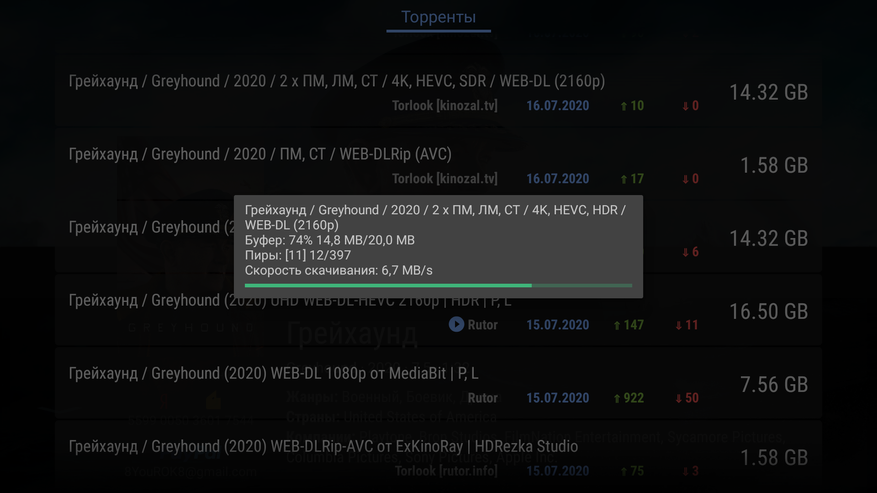Click the 7.56 GB size label
Viewport: 877px width, 493px height.
pyautogui.click(x=774, y=384)
